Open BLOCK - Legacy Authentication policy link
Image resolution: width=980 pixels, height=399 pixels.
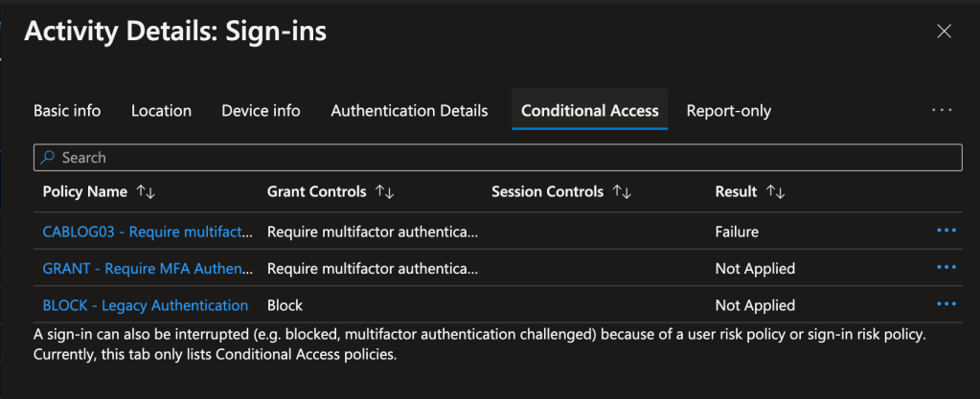point(145,305)
